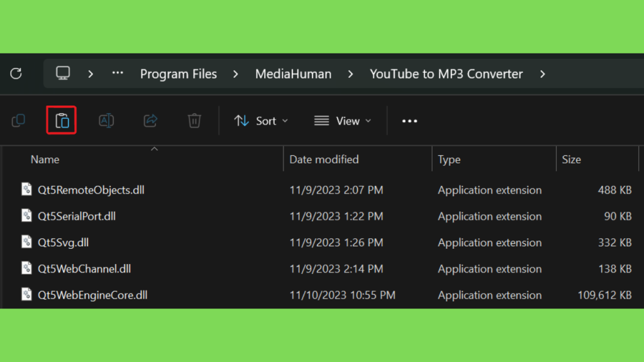Click the 90 KB size value
The image size is (644, 362).
(x=618, y=216)
